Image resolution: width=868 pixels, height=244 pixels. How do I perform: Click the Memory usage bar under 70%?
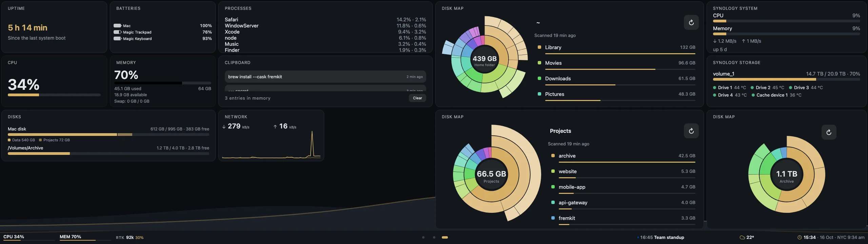pos(163,83)
